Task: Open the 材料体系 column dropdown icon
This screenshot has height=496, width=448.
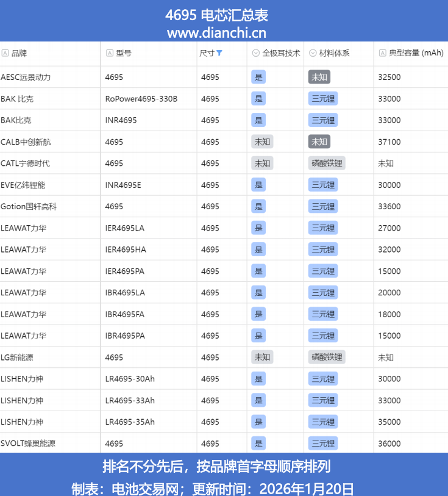Action: tap(313, 53)
